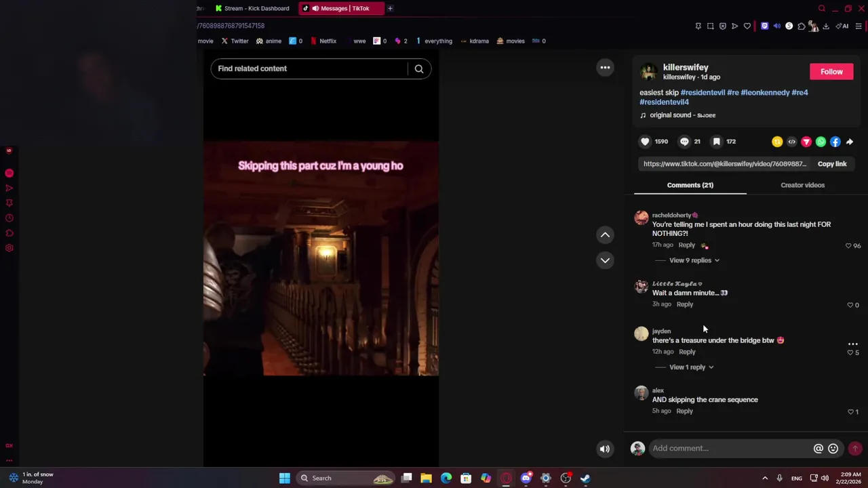Click the embed code icon

(791, 142)
